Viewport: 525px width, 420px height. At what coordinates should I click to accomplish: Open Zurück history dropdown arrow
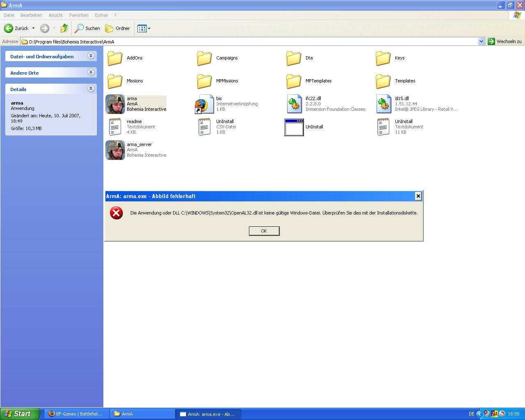coord(33,28)
